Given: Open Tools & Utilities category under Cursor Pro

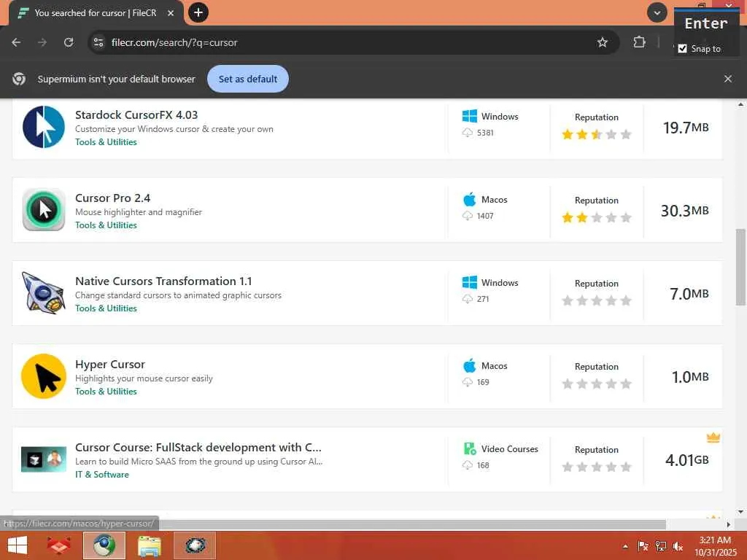Looking at the screenshot, I should click(x=106, y=225).
